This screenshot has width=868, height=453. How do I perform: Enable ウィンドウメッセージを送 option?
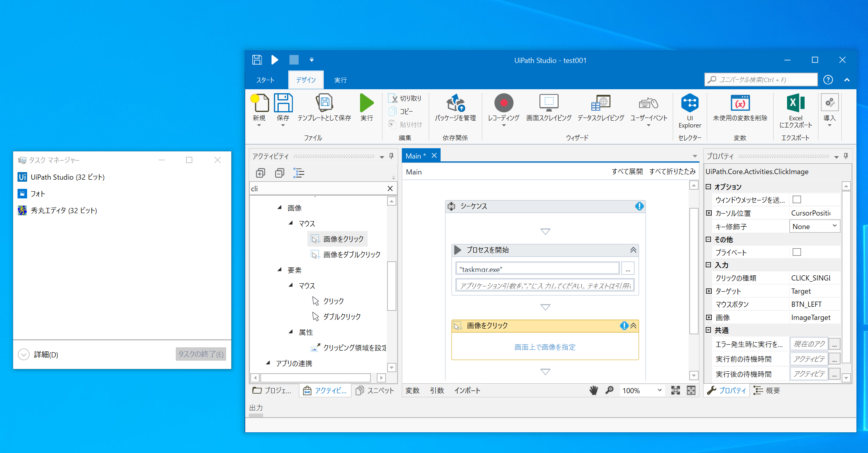797,199
